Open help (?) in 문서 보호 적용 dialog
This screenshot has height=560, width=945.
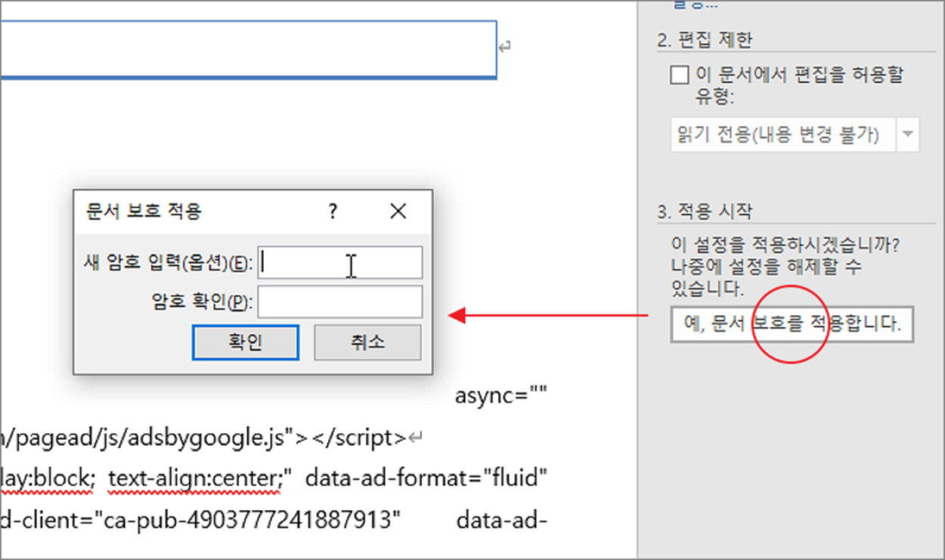click(x=333, y=212)
